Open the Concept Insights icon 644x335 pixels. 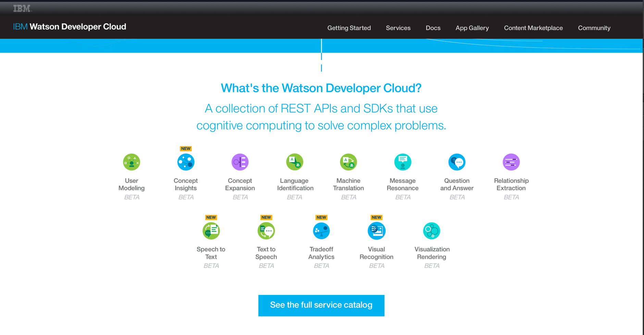pyautogui.click(x=186, y=162)
